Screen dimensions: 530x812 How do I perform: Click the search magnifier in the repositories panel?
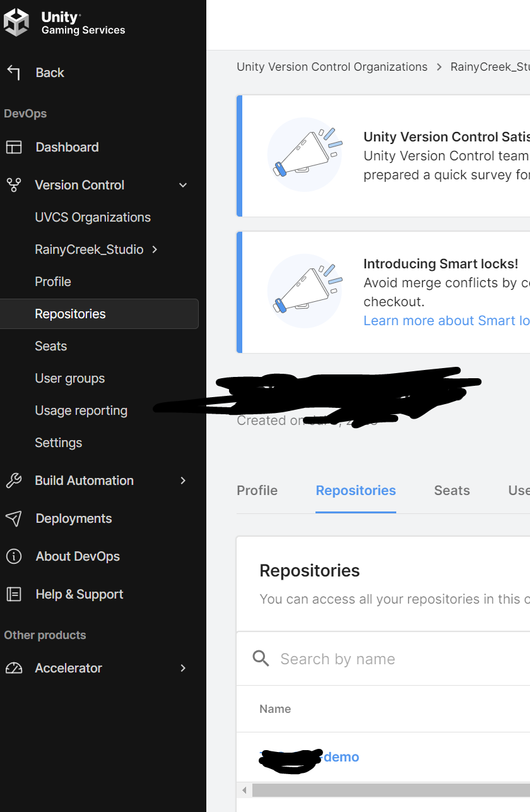[x=261, y=658]
